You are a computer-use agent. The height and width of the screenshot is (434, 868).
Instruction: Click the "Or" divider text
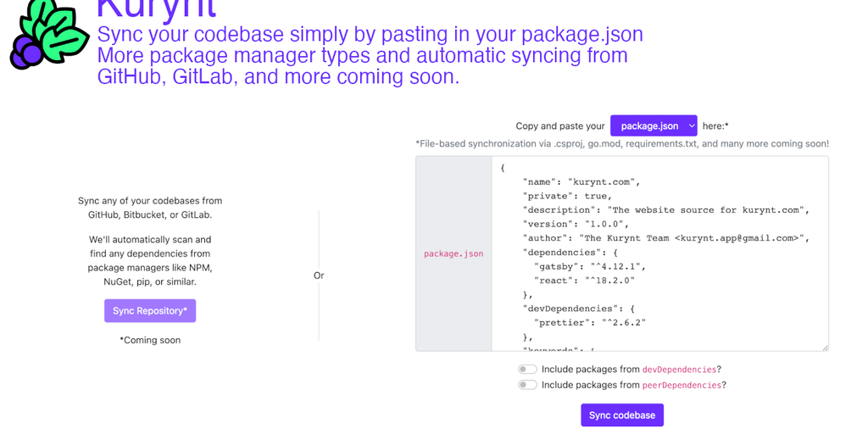[x=319, y=275]
